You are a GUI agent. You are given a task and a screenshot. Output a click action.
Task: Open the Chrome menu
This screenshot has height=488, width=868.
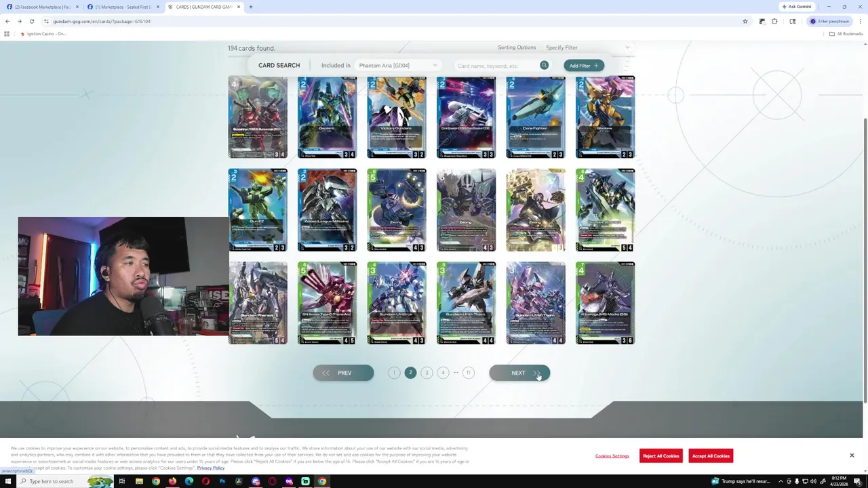click(860, 21)
